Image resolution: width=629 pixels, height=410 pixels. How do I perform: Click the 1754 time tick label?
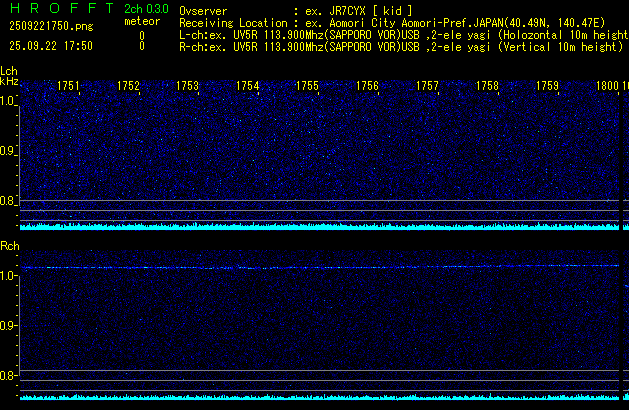coord(248,86)
